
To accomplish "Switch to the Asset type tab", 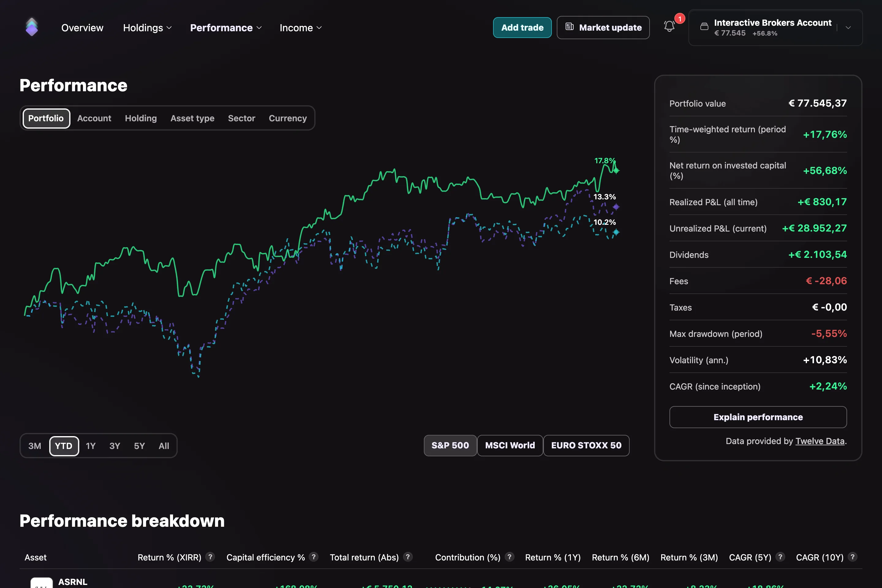I will pos(192,118).
